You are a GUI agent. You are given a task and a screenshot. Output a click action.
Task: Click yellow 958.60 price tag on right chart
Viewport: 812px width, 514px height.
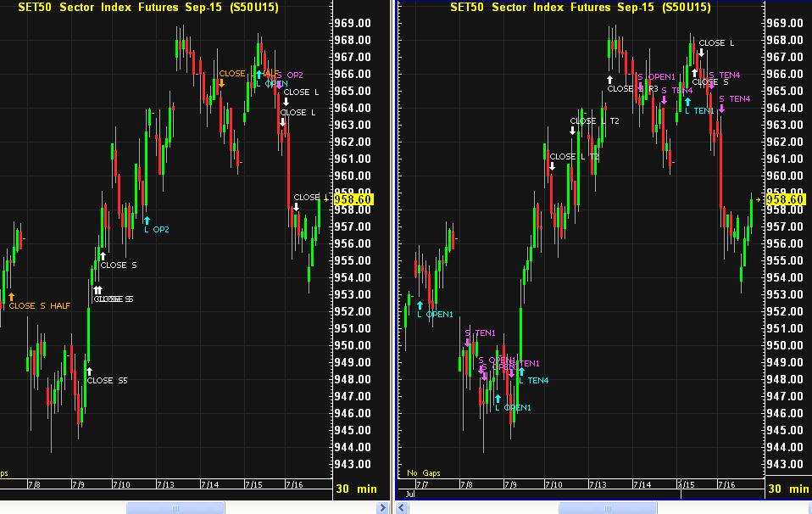pos(785,199)
